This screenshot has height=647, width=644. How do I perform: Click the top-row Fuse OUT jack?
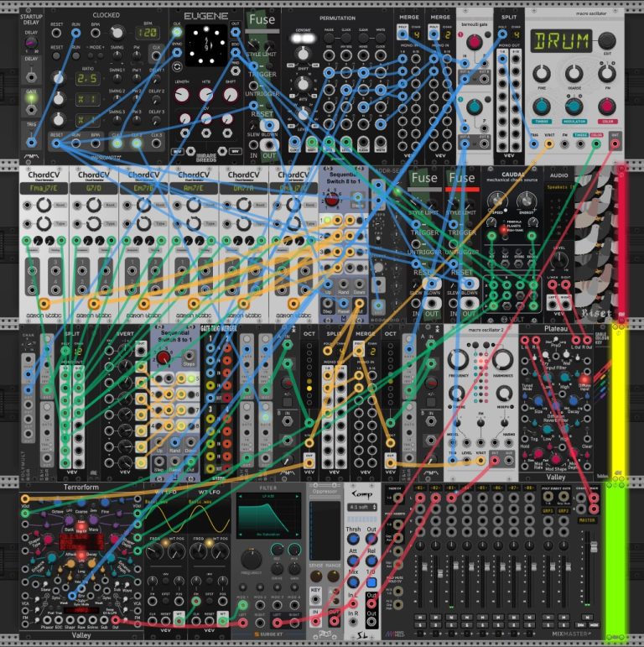tap(269, 145)
